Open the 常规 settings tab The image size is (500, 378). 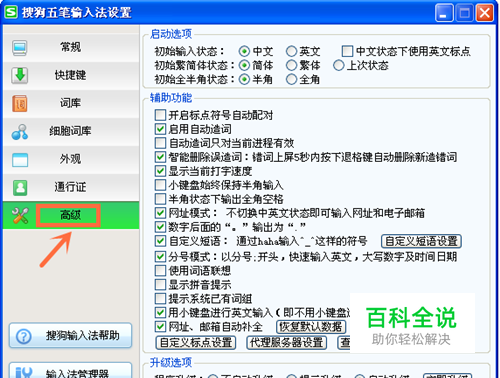71,47
